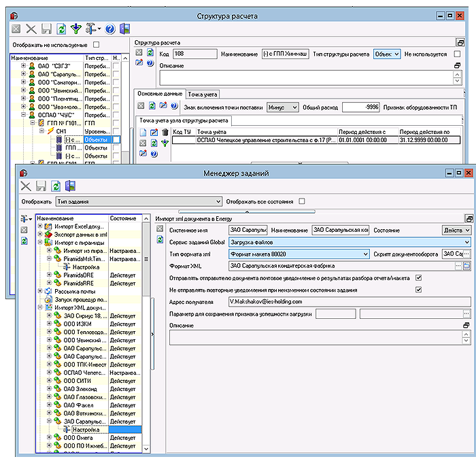
Task: Click refresh icon left of the task tree
Action: pos(24,241)
